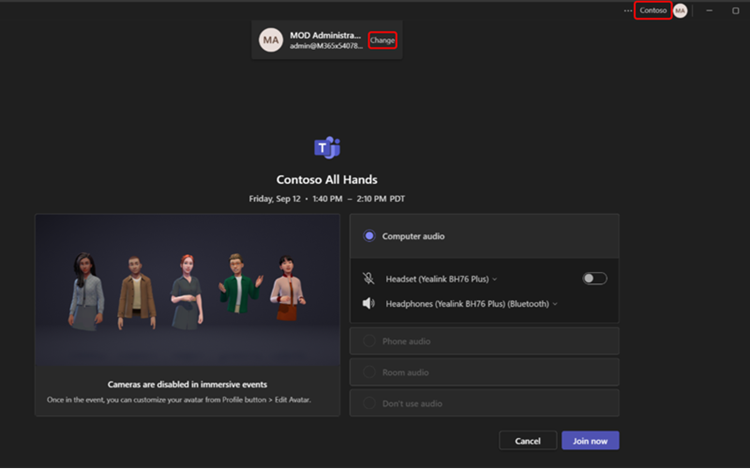Click the Join now button
Viewport: 750px width, 469px height.
pos(590,441)
